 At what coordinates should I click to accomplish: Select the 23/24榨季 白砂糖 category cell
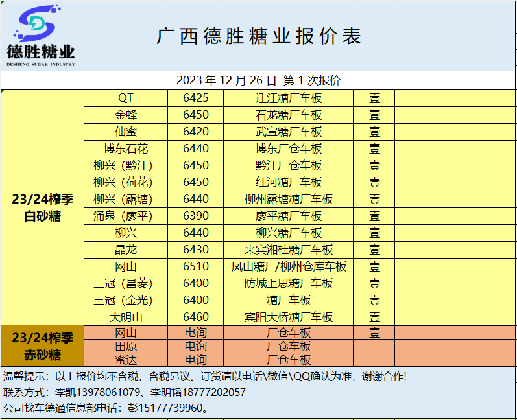[x=43, y=207]
